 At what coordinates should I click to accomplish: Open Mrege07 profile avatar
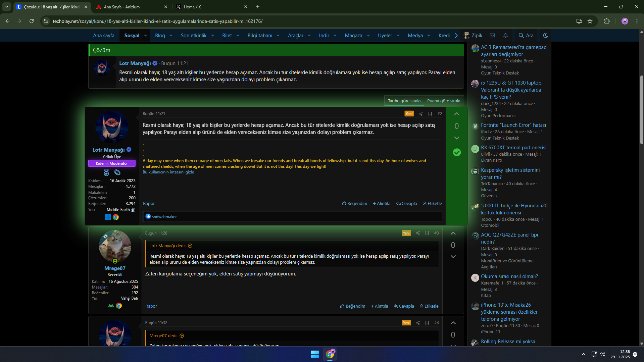[115, 247]
